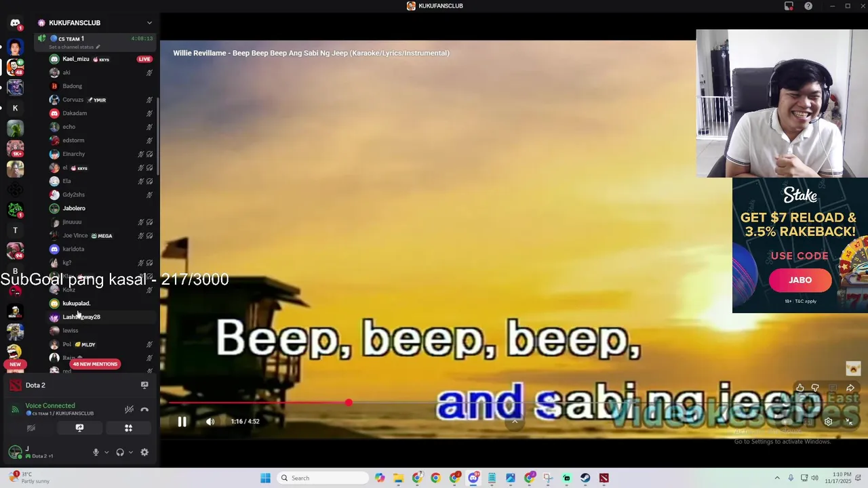
Task: Open the K letter server icon
Action: [15, 108]
